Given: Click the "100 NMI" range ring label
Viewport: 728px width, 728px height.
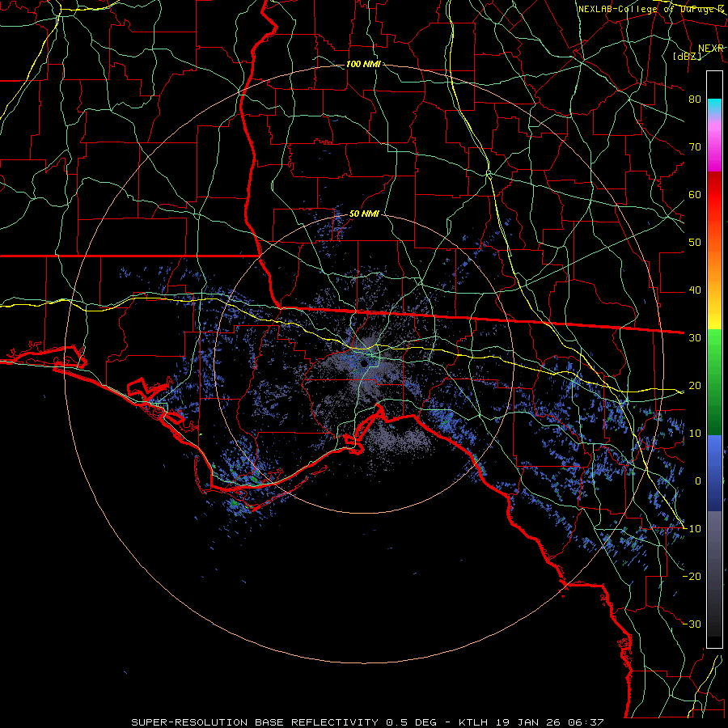Looking at the screenshot, I should coord(363,64).
